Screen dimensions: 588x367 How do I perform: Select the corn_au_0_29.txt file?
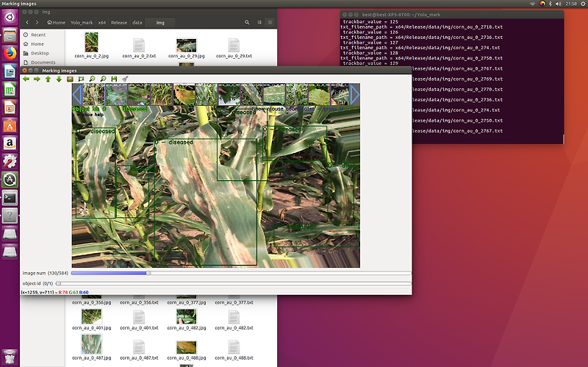(x=234, y=48)
